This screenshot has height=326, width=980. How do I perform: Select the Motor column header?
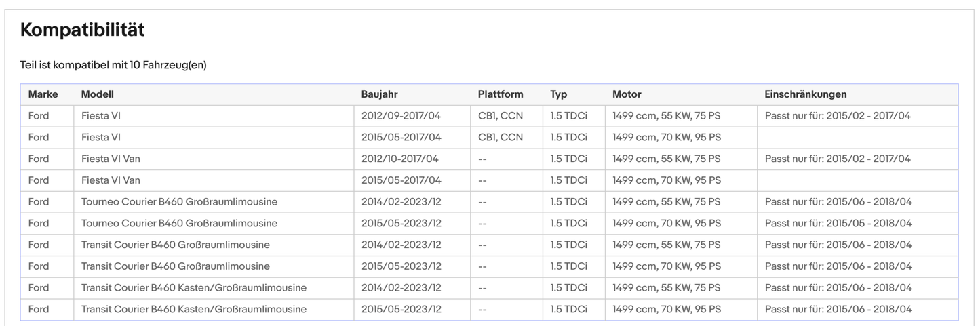click(x=627, y=94)
